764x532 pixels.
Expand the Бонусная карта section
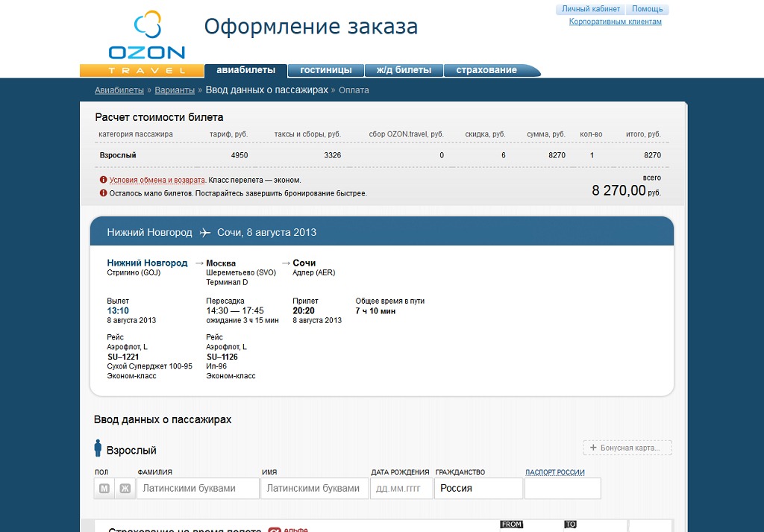(627, 447)
